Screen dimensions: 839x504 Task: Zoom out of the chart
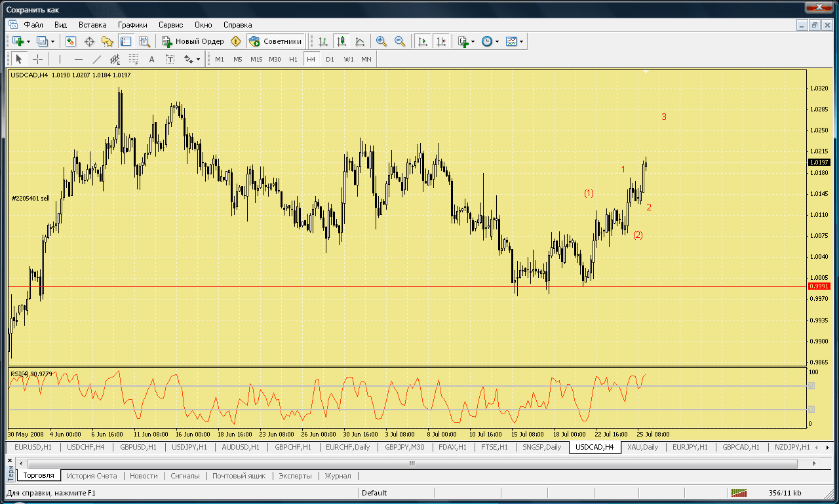(400, 41)
